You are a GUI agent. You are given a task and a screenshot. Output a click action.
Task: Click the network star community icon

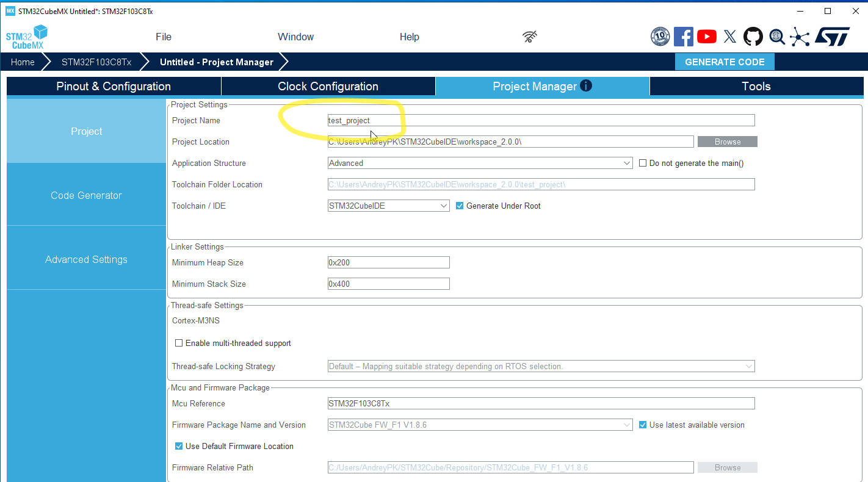[800, 37]
